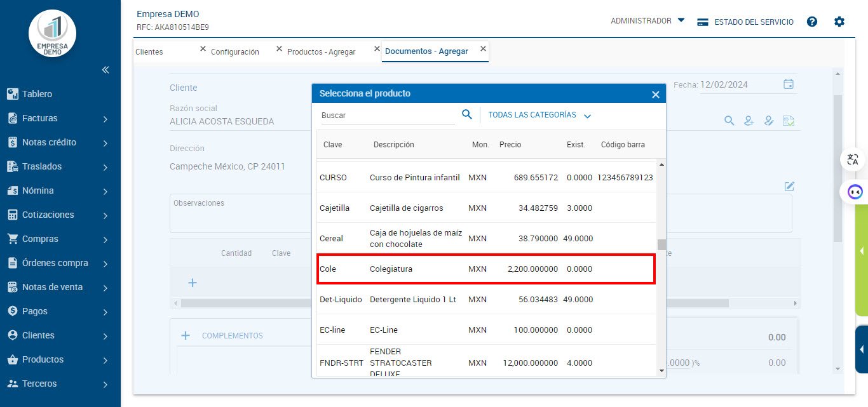This screenshot has height=407, width=868.
Task: Select the Caja de hojuelas de maíz row
Action: click(486, 238)
